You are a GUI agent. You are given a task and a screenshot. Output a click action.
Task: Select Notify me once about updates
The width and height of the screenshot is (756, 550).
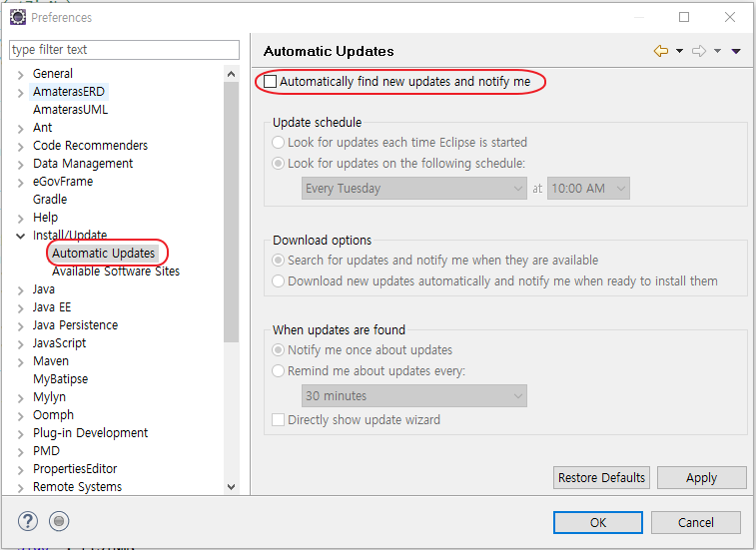(279, 350)
